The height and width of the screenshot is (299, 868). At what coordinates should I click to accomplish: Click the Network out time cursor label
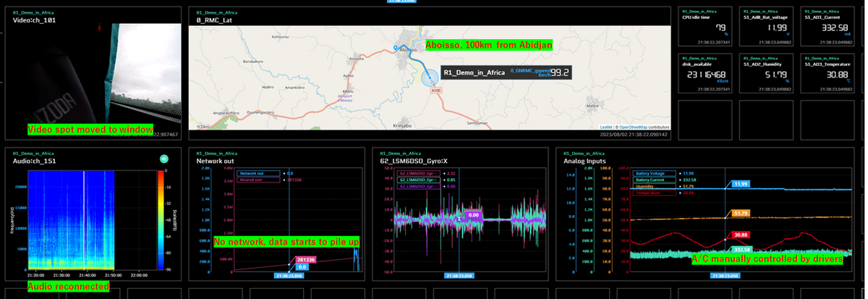pos(288,276)
